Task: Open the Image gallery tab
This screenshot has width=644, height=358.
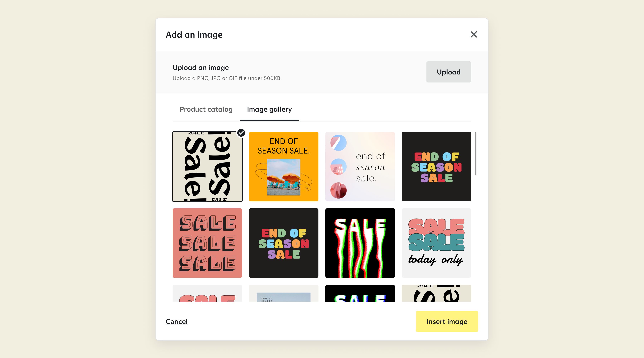Action: click(x=269, y=109)
